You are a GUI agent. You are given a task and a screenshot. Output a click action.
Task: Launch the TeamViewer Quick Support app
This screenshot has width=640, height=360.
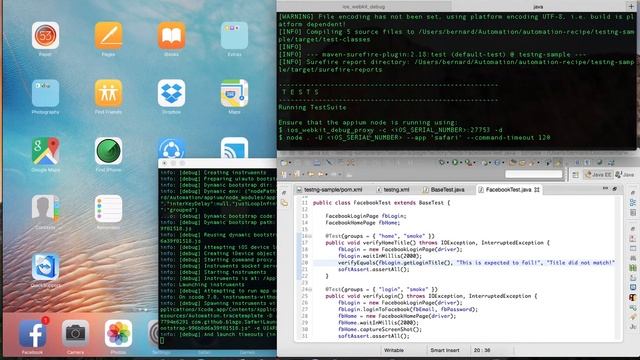coord(45,267)
